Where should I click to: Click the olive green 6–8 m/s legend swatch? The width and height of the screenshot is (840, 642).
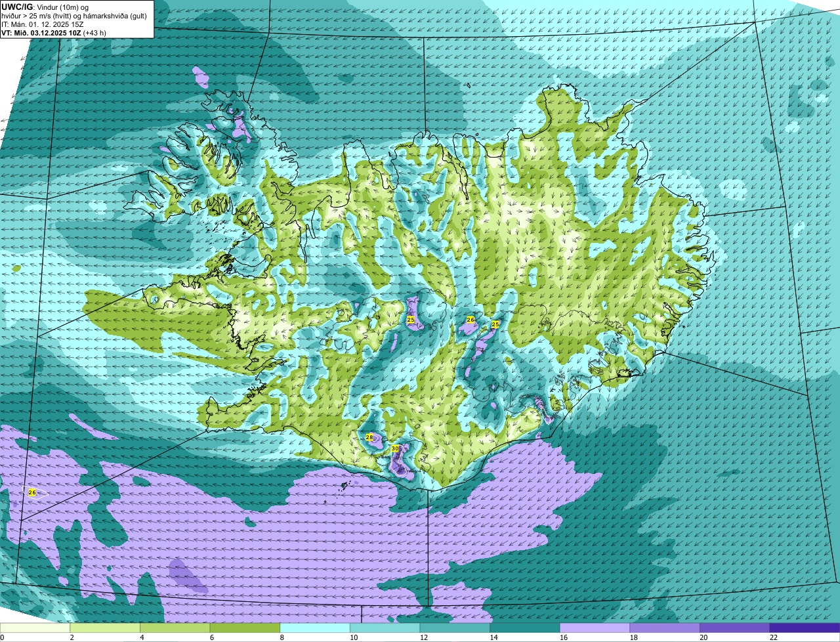point(245,628)
